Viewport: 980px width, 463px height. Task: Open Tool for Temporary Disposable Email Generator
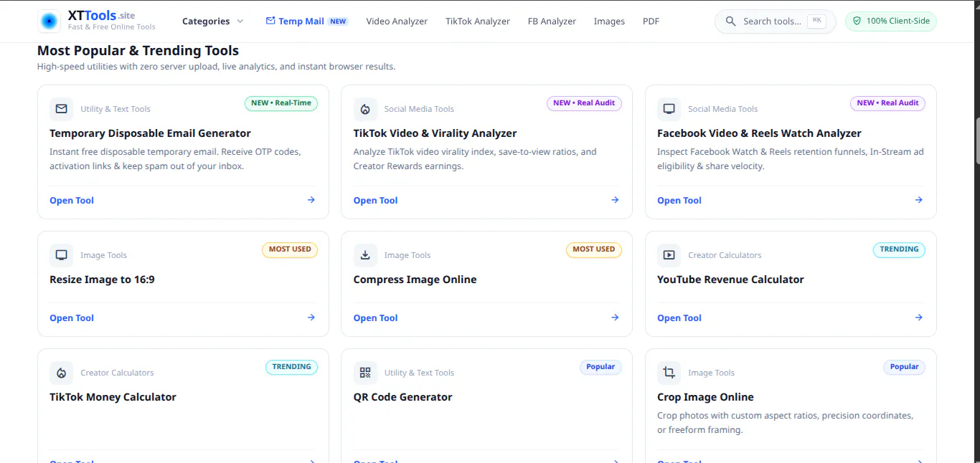(72, 201)
